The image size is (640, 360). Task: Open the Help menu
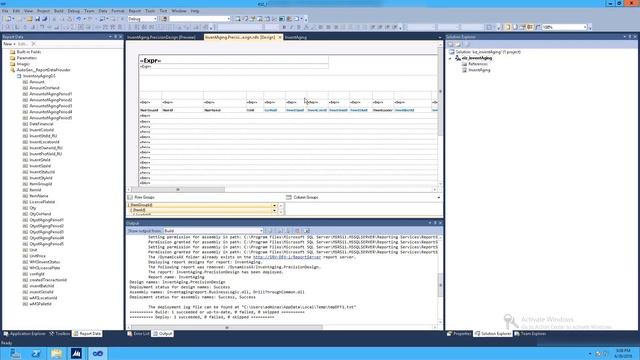[x=195, y=11]
